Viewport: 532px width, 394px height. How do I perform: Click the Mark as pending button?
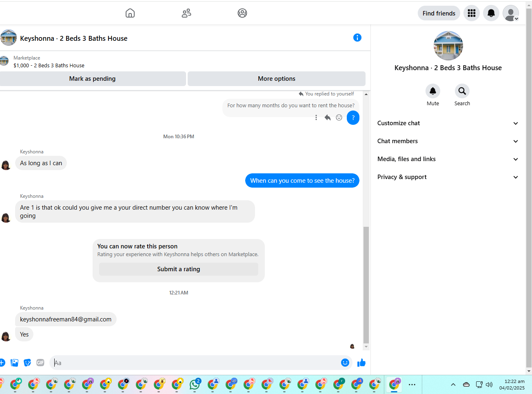(x=92, y=79)
